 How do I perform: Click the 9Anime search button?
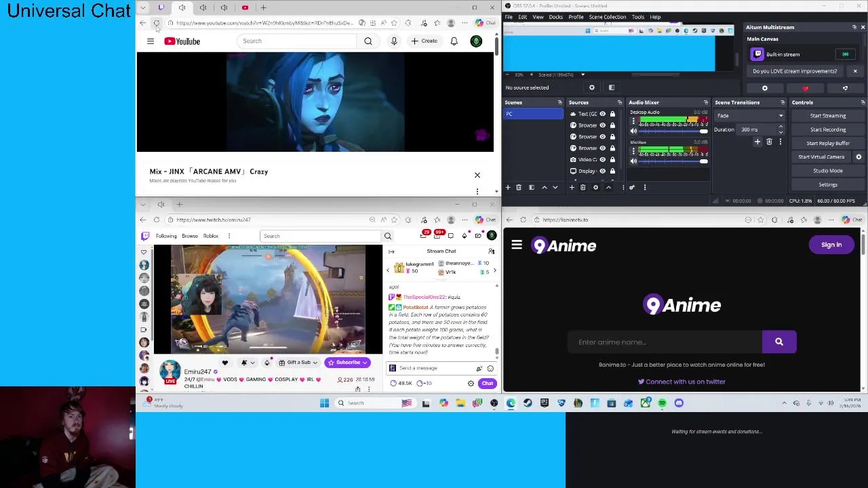(x=779, y=342)
